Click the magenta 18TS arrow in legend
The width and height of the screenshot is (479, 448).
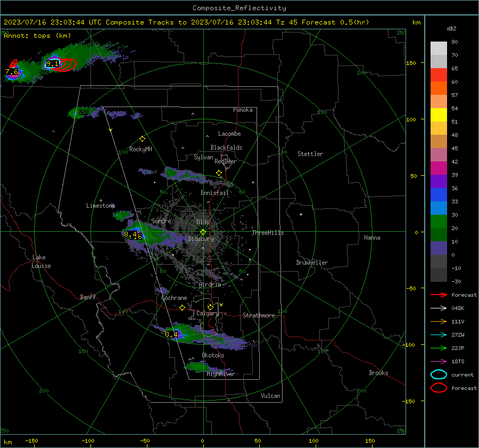(x=439, y=362)
